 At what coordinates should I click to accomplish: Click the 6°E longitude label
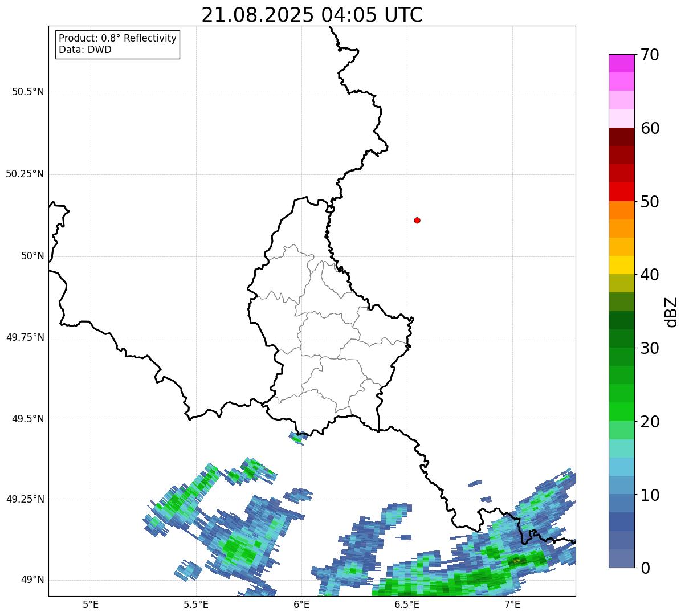(301, 604)
